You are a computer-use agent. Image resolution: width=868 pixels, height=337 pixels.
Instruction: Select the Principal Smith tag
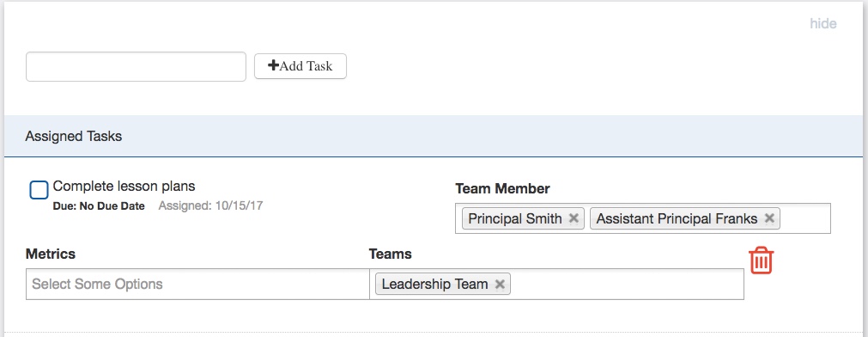point(515,218)
